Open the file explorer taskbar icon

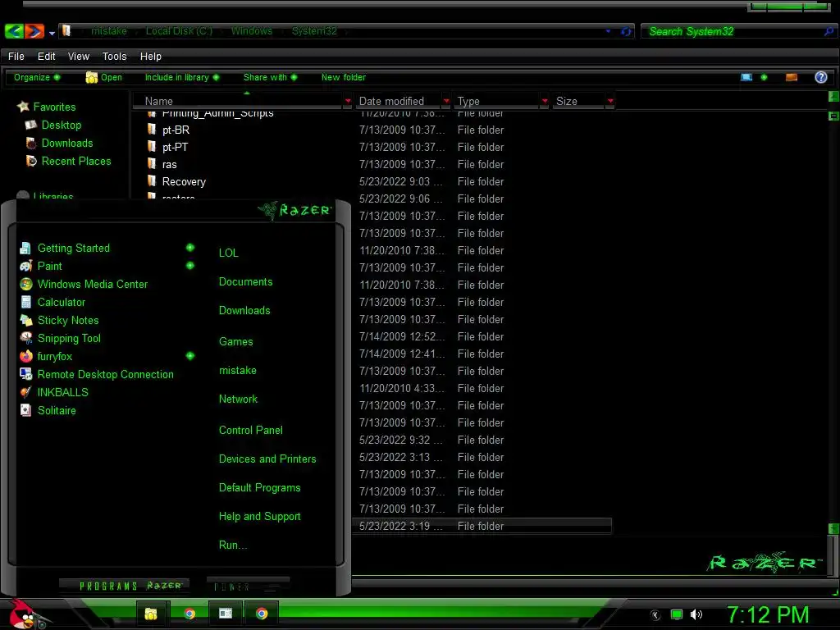point(152,614)
